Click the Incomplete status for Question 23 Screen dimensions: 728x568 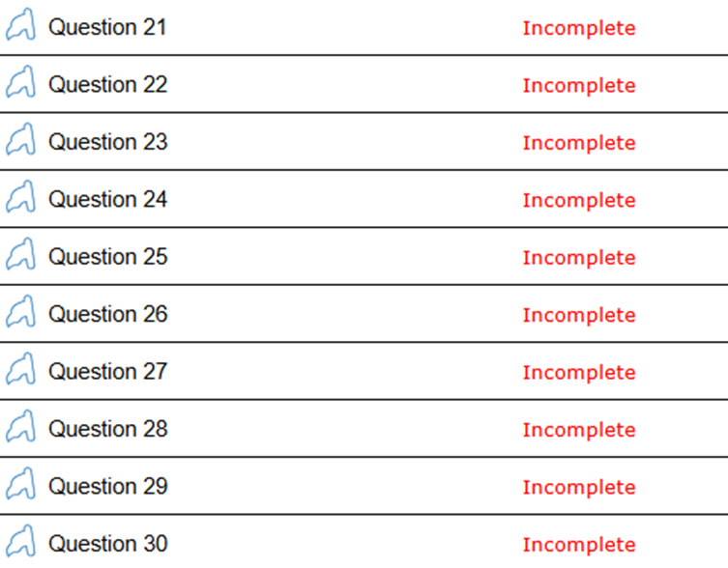(578, 143)
